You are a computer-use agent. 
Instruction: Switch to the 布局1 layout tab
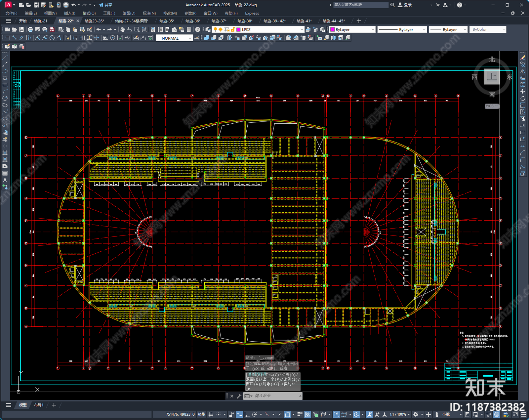[39, 405]
